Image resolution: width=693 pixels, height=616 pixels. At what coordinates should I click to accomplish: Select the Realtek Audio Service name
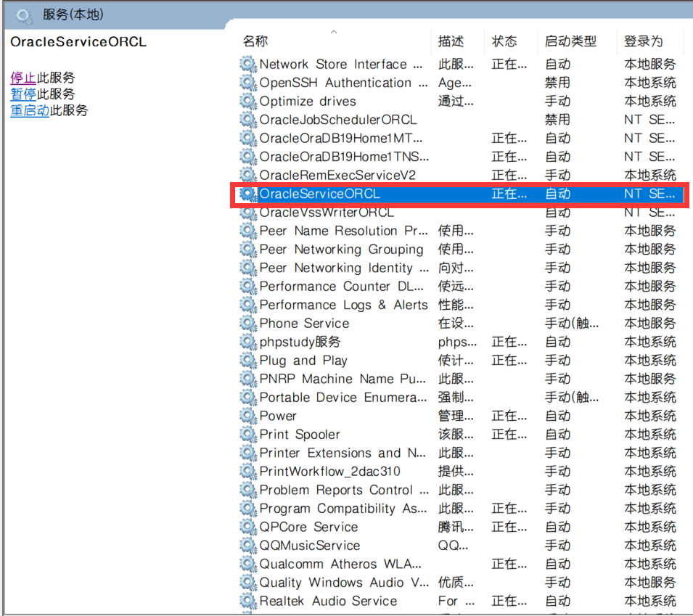[x=329, y=601]
